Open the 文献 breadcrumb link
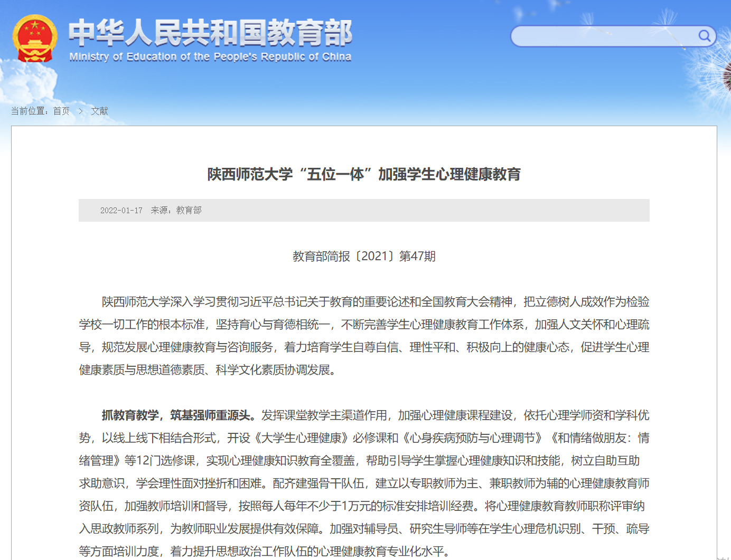 tap(99, 111)
